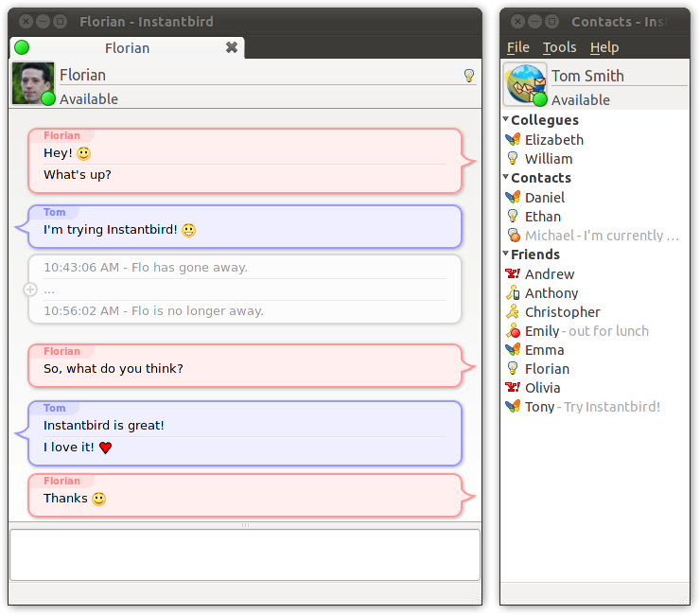Image resolution: width=700 pixels, height=615 pixels.
Task: Click the away status icon beside Michael
Action: pos(514,235)
